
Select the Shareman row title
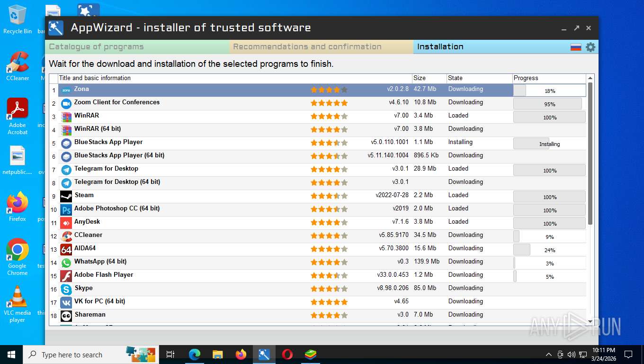(x=90, y=314)
